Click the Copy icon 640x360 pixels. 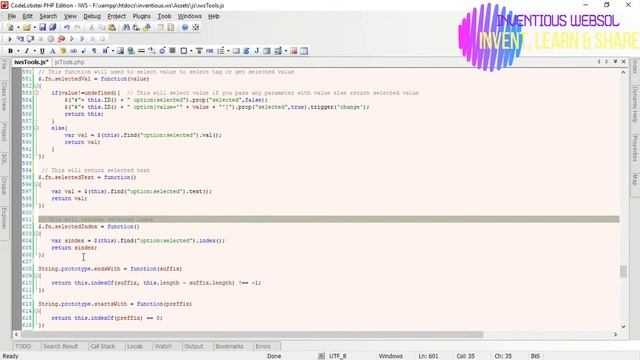click(x=102, y=27)
